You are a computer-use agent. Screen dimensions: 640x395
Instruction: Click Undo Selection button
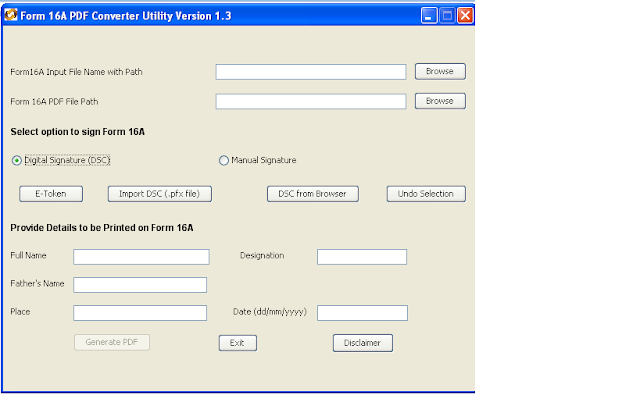pyautogui.click(x=426, y=194)
